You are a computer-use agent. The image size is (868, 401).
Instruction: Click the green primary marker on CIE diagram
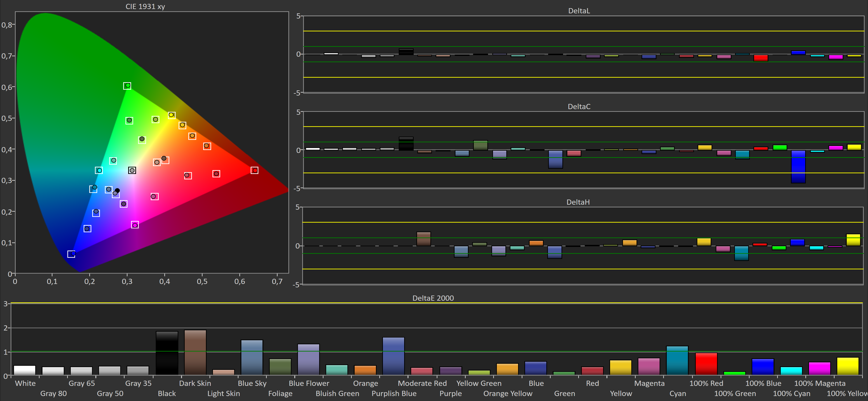[x=127, y=86]
